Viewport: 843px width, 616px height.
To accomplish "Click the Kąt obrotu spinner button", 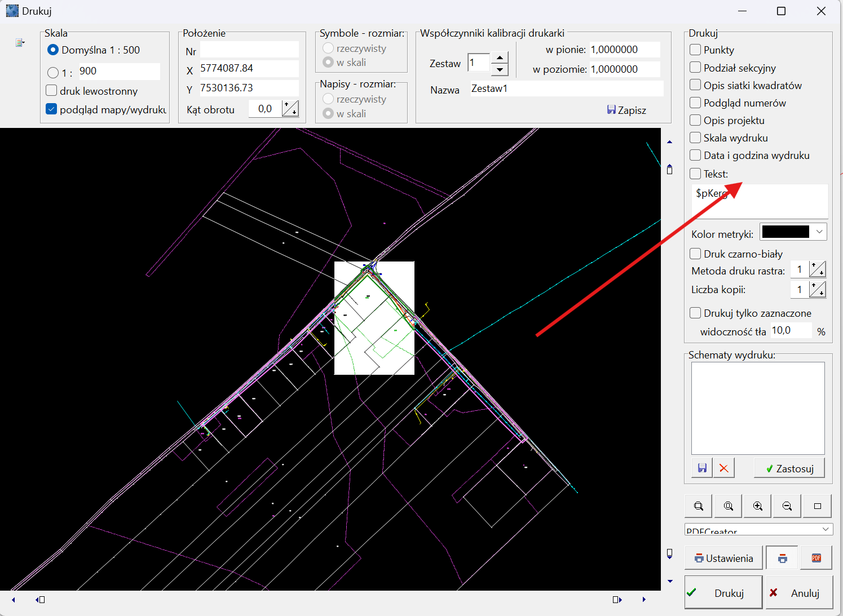I will (x=290, y=109).
